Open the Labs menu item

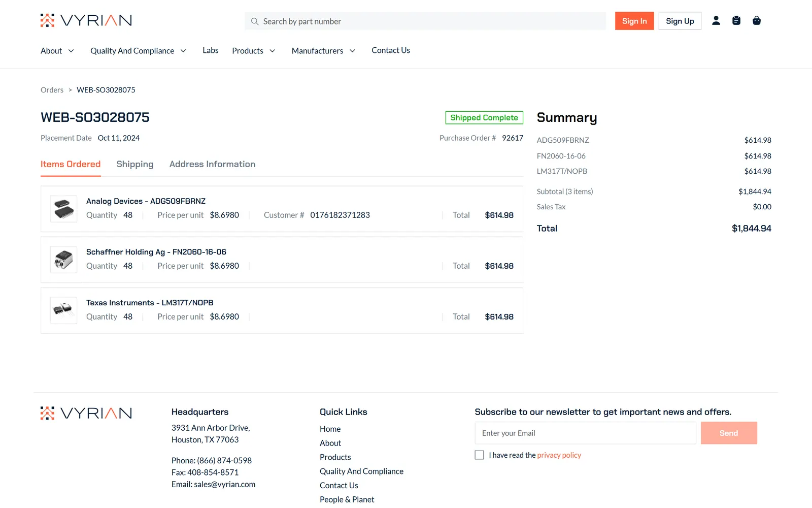211,50
